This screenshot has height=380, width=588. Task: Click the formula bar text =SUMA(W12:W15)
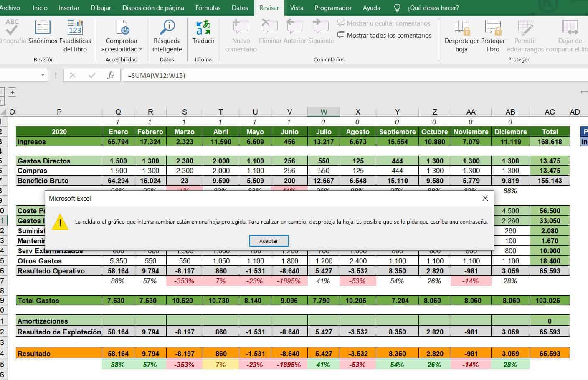pyautogui.click(x=157, y=75)
